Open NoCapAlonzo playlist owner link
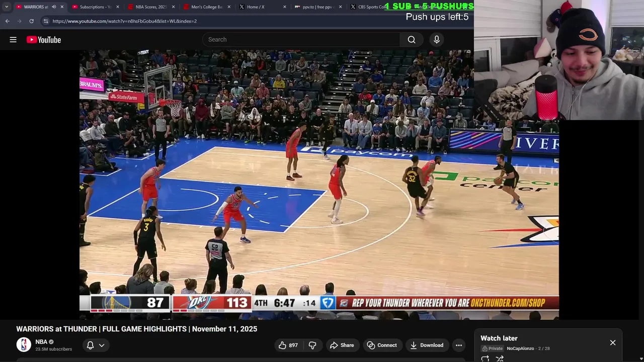This screenshot has height=362, width=644. tap(520, 348)
